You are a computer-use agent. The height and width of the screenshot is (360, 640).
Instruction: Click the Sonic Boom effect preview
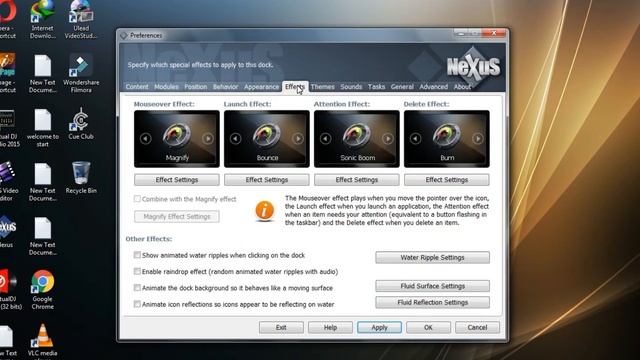point(357,139)
